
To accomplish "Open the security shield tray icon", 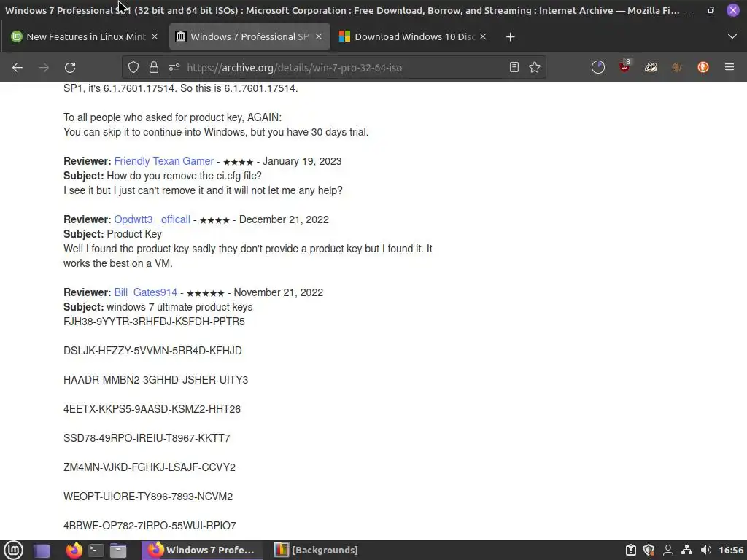I will pyautogui.click(x=649, y=551).
